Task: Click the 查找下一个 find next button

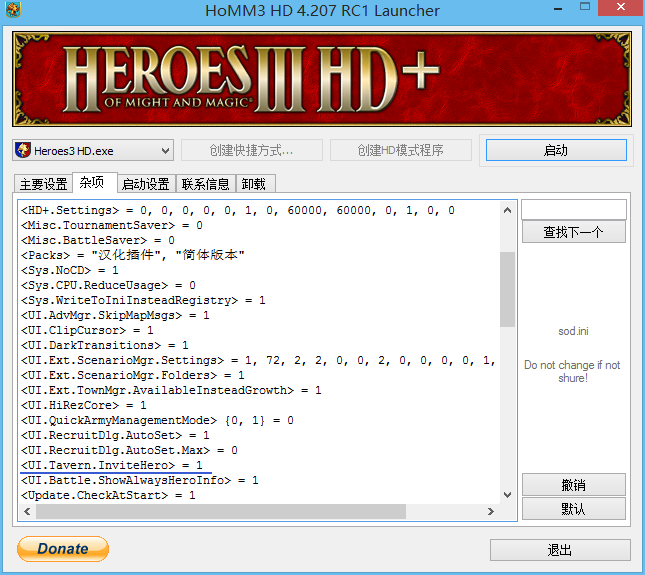Action: [573, 232]
